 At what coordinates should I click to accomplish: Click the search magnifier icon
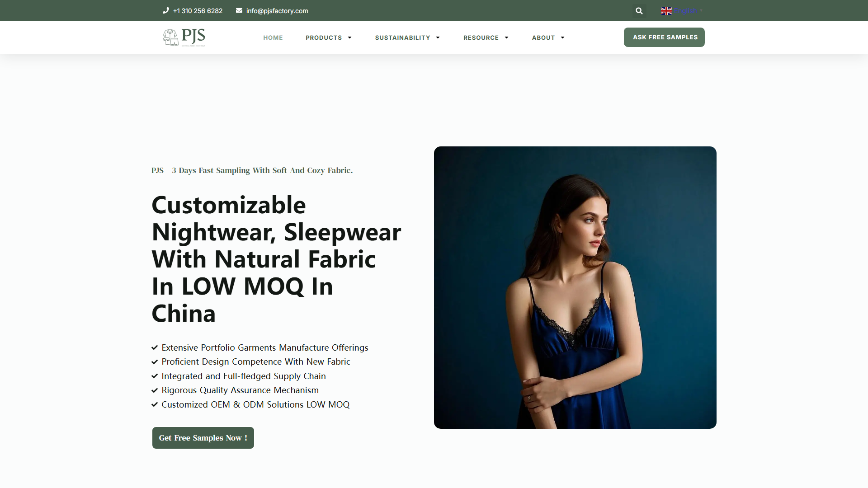[639, 11]
